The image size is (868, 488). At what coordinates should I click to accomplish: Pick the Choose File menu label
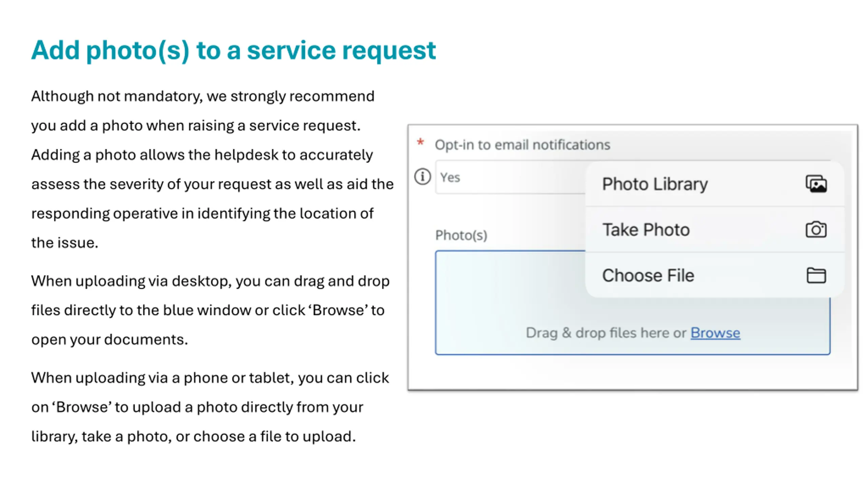(648, 275)
